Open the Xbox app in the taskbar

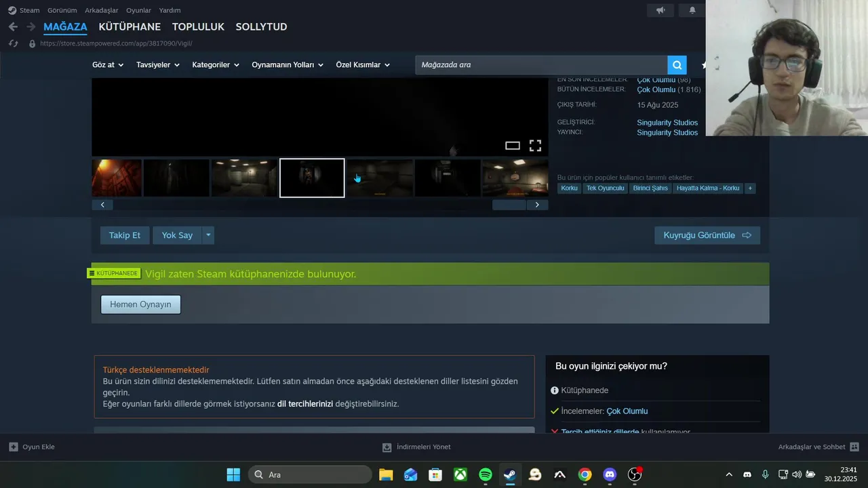click(460, 474)
